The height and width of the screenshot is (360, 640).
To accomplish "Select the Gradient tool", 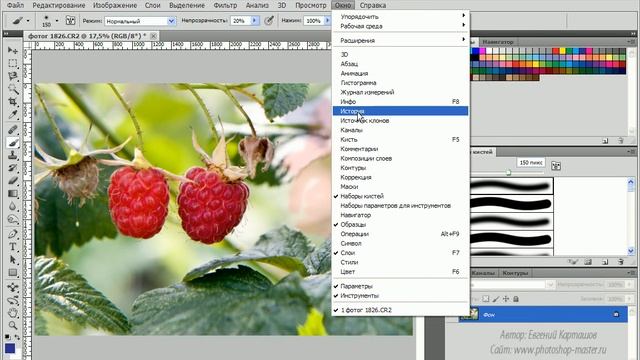I will 13,193.
